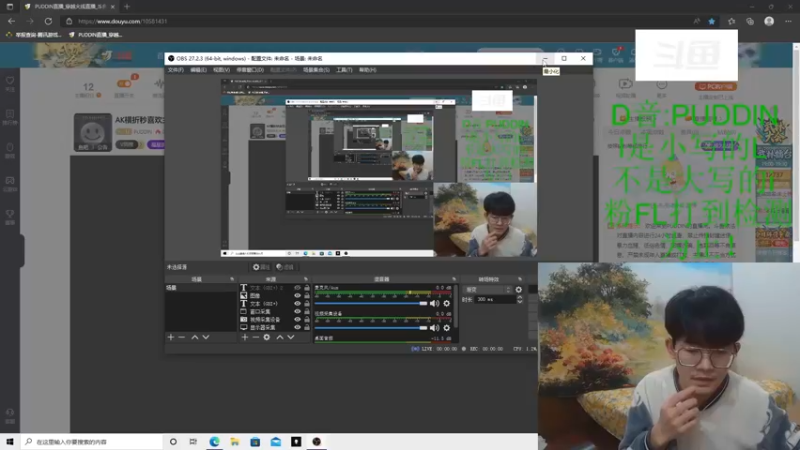Viewport: 800px width, 450px height.
Task: Open the 帮助(H) menu in OBS
Action: point(368,70)
